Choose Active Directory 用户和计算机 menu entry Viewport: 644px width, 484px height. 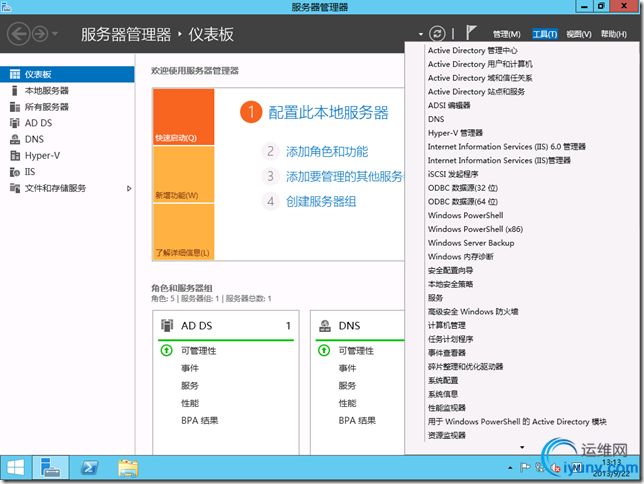pos(480,64)
